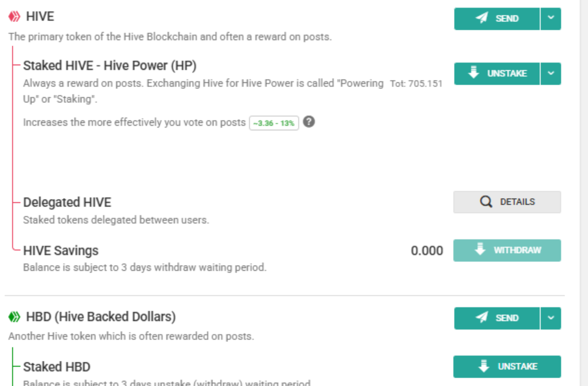Click the HBD Send button
588x386 pixels.
pyautogui.click(x=497, y=318)
